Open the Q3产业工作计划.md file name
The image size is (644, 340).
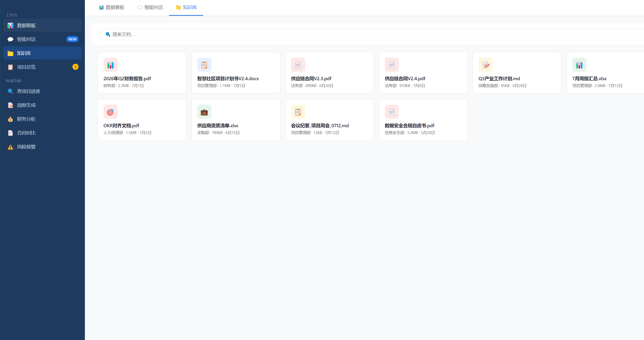499,79
